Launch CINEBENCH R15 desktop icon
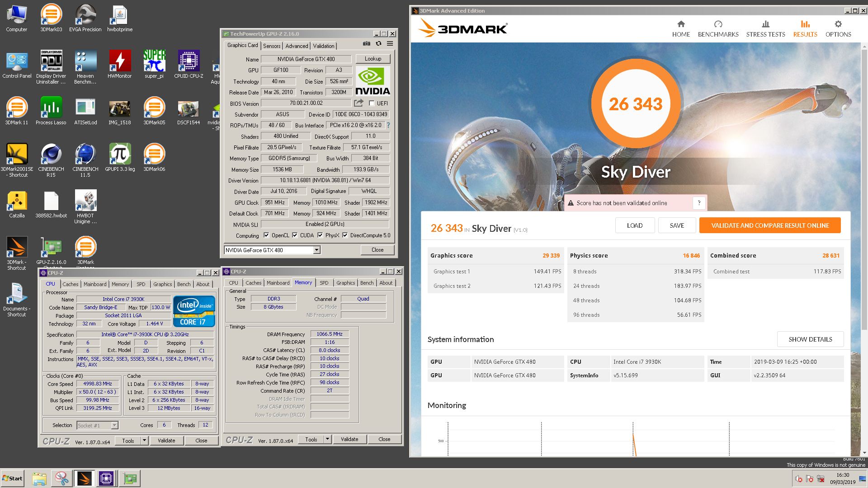The width and height of the screenshot is (868, 488). (x=51, y=160)
